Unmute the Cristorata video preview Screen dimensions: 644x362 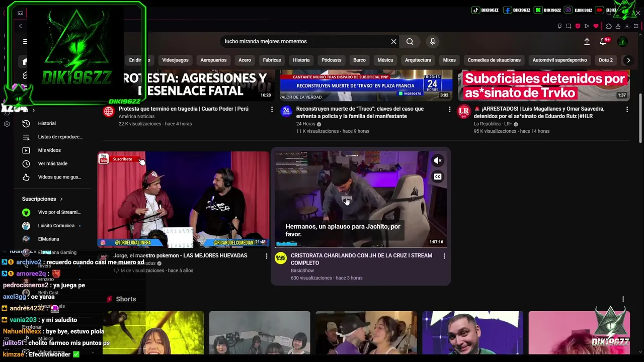(438, 161)
